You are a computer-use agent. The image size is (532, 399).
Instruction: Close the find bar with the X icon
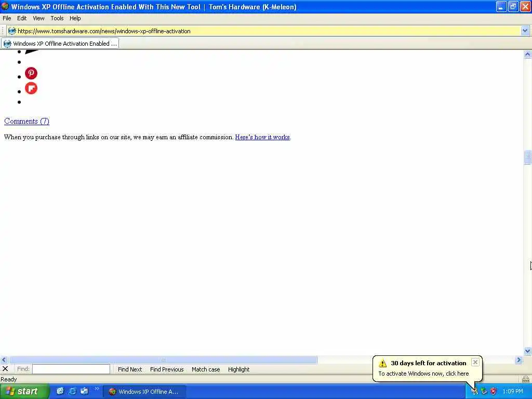pos(5,369)
